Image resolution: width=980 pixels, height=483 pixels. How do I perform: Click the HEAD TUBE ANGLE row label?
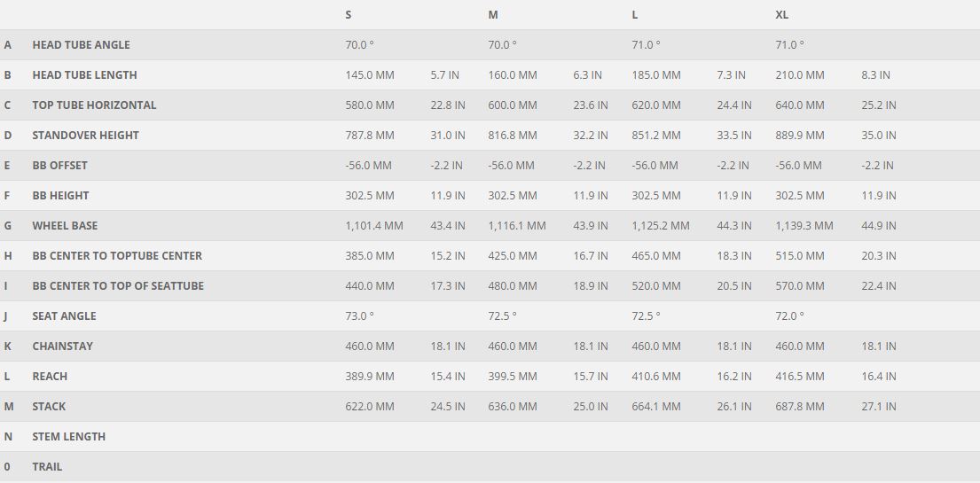point(82,45)
